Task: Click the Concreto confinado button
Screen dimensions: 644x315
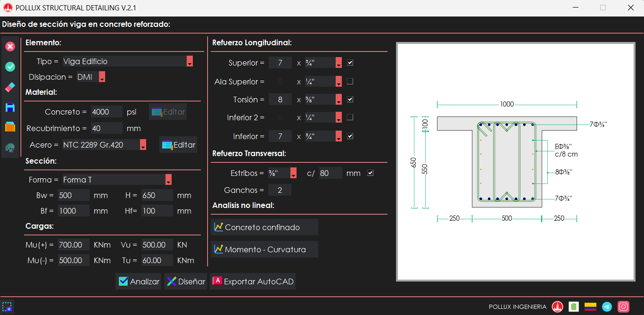Action: [264, 227]
